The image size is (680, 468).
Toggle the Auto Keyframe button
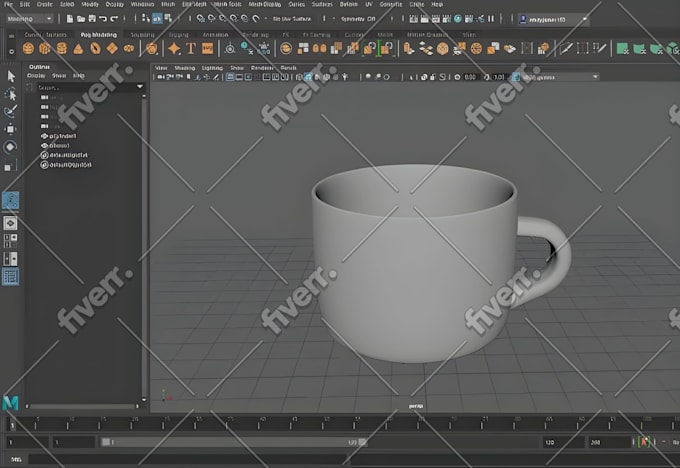[x=644, y=442]
